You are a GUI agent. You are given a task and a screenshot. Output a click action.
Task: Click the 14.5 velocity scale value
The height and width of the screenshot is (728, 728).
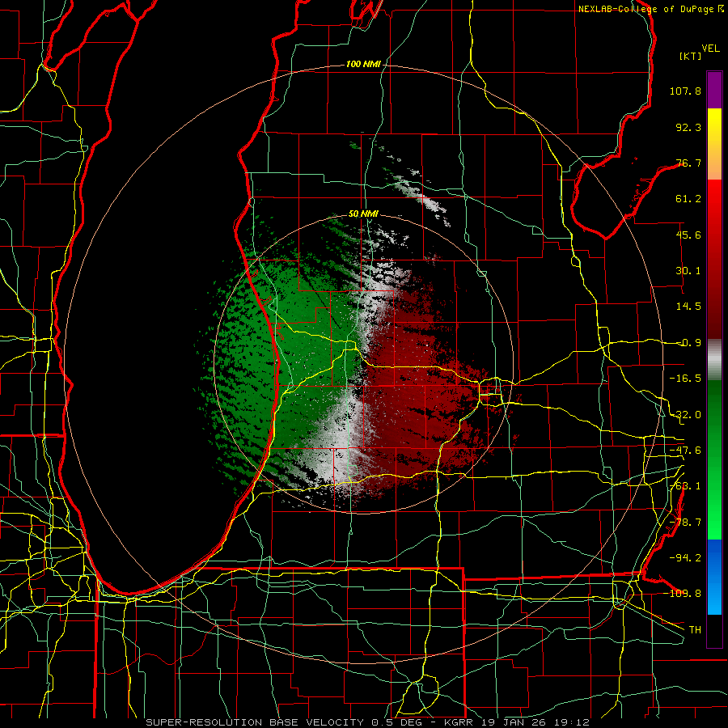point(688,307)
